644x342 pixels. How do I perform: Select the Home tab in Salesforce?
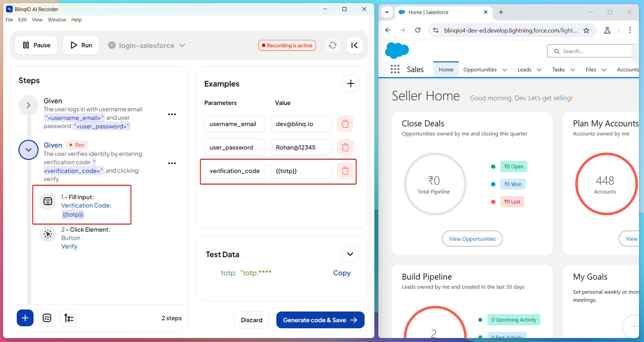coord(446,69)
